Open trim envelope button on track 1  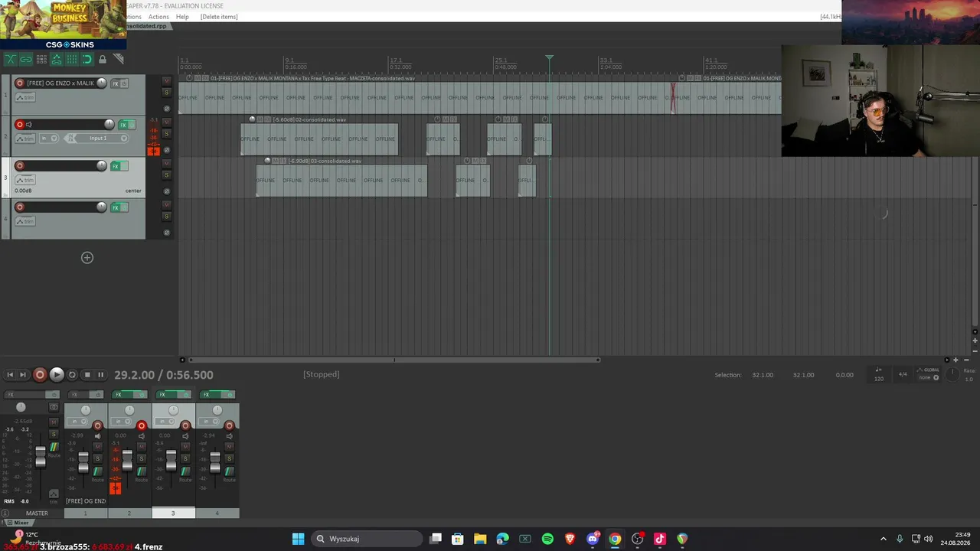tap(25, 97)
